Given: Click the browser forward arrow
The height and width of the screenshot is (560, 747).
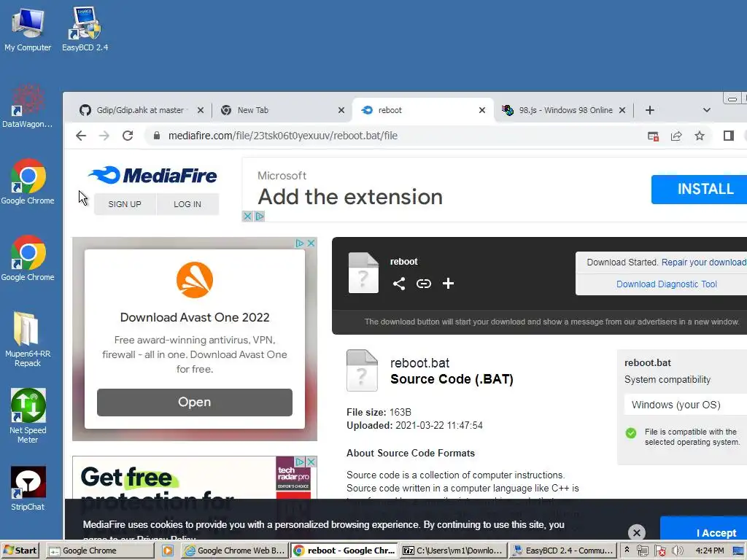Looking at the screenshot, I should click(x=104, y=136).
